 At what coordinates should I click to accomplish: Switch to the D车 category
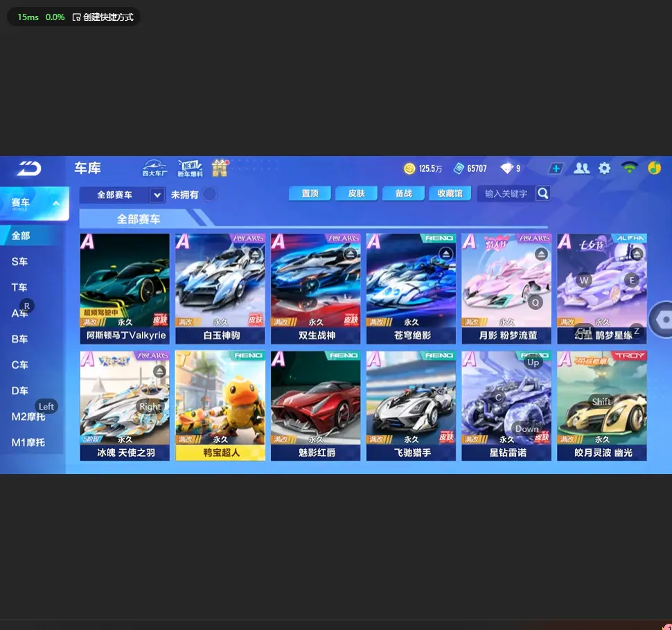pyautogui.click(x=19, y=391)
